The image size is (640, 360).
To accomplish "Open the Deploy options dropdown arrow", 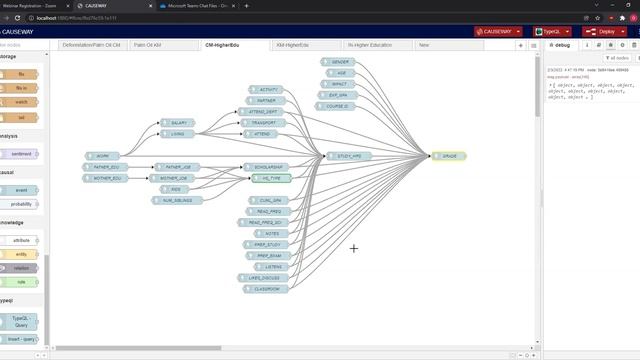I will [x=623, y=32].
